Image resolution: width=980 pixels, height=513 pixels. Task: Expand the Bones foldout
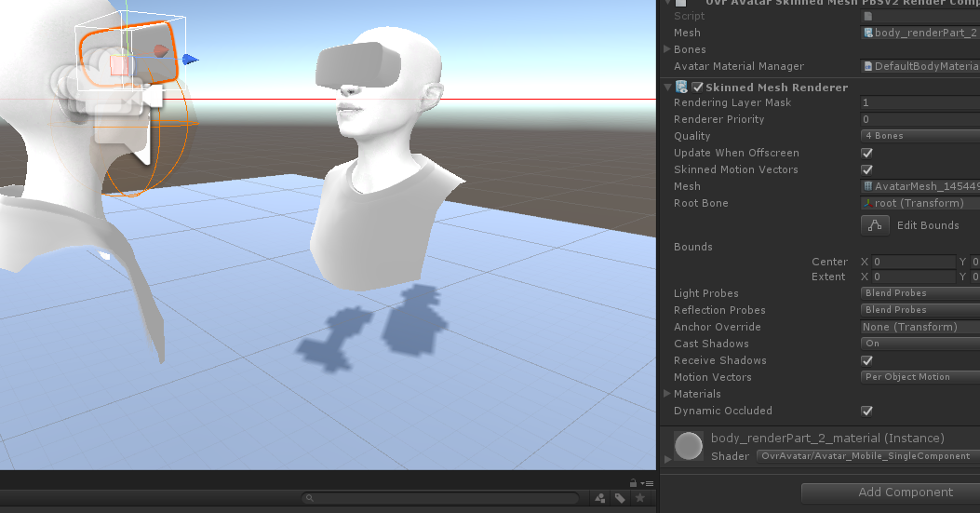pyautogui.click(x=667, y=48)
